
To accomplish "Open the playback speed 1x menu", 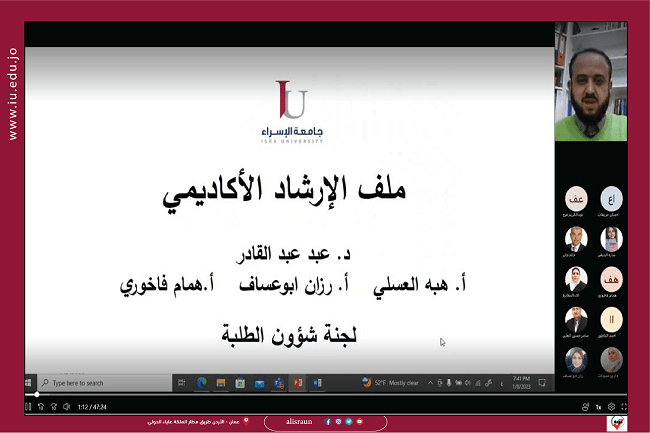I will coord(598,407).
